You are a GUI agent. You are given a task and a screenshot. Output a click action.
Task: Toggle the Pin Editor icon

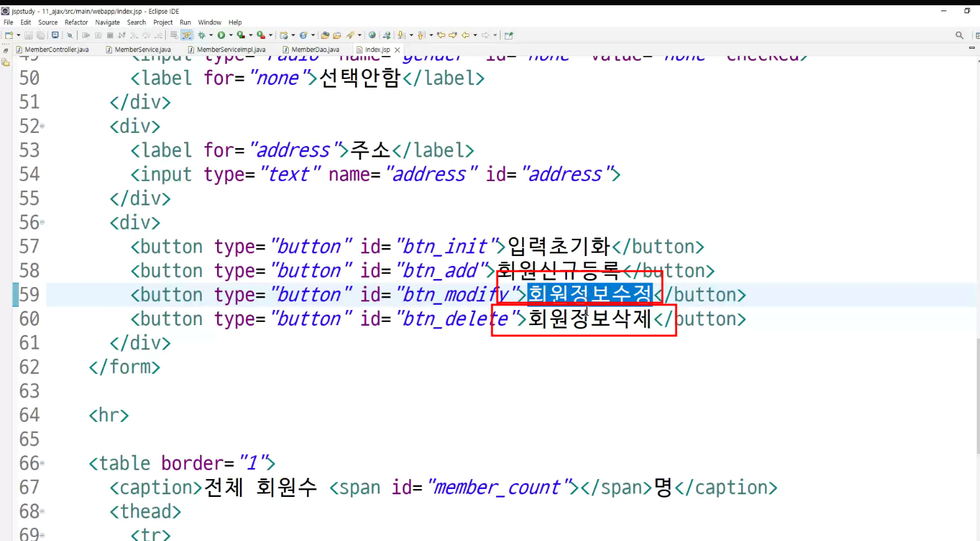pos(508,35)
